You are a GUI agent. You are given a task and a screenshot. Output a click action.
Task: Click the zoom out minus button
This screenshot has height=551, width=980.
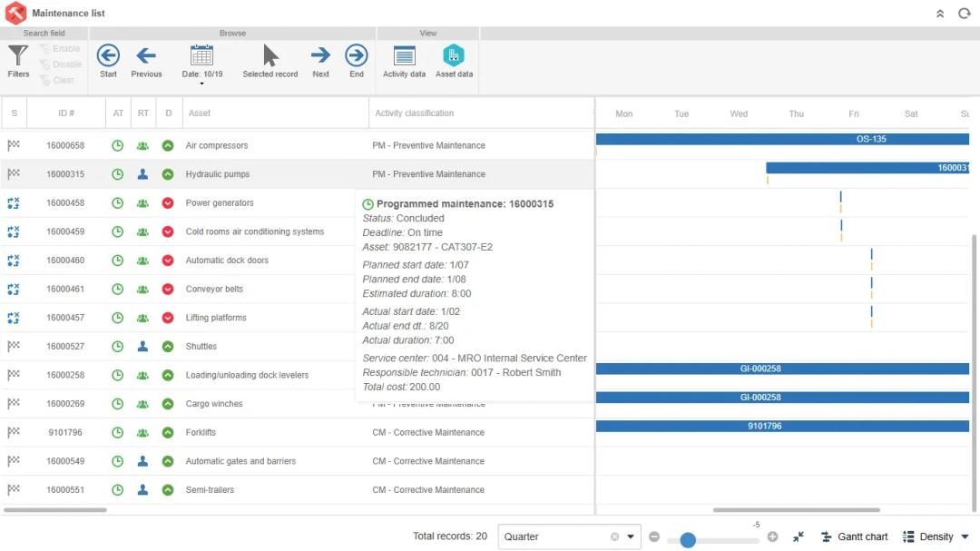pyautogui.click(x=654, y=536)
